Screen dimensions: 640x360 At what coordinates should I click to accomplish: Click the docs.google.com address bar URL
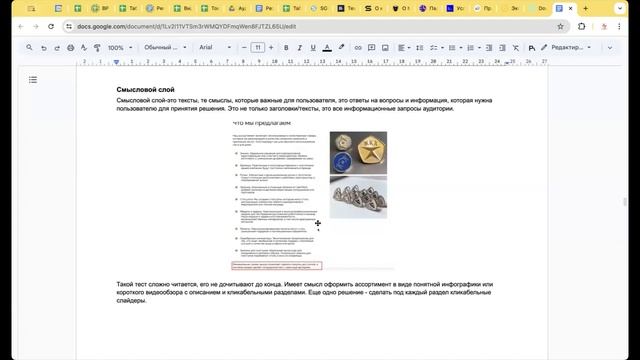(187, 27)
